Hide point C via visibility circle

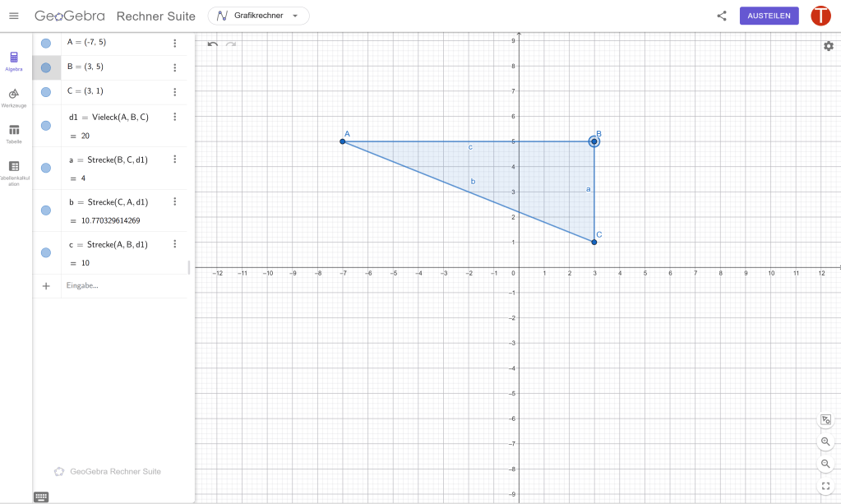(46, 91)
